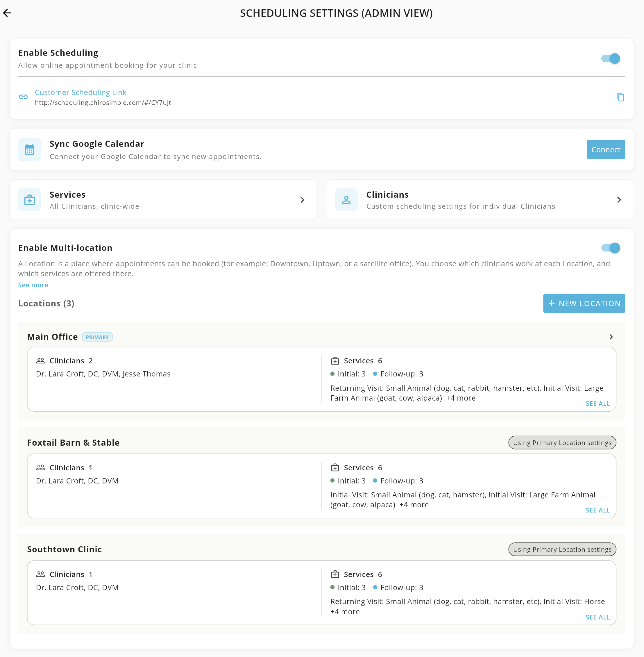The width and height of the screenshot is (644, 657).
Task: Click the chain link icon
Action: click(23, 97)
